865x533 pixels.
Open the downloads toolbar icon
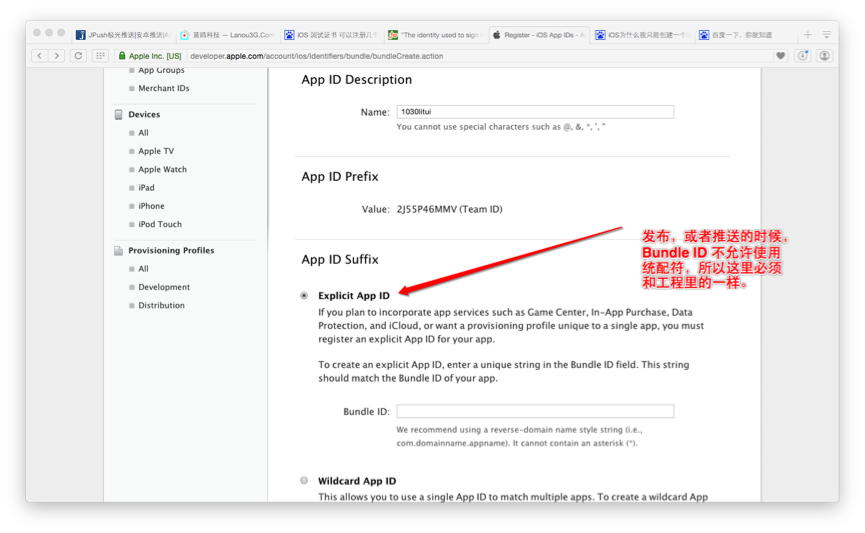tap(803, 56)
